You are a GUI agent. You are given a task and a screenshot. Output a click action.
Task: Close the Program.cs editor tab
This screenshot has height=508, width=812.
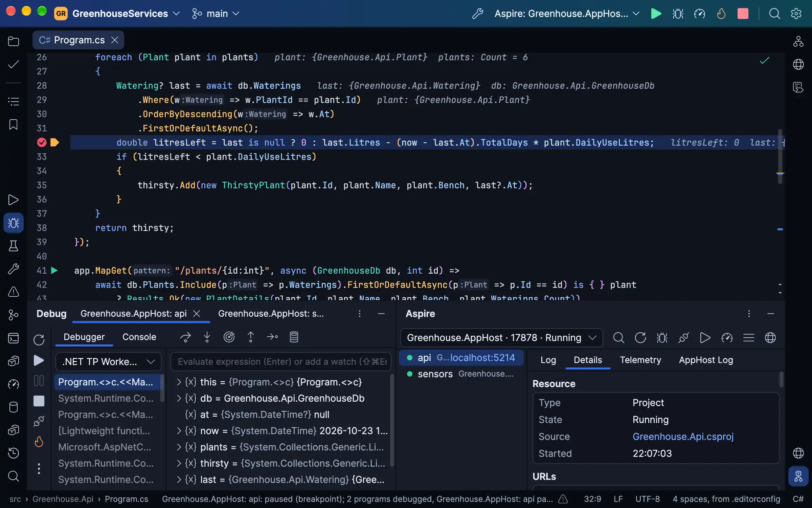(115, 40)
